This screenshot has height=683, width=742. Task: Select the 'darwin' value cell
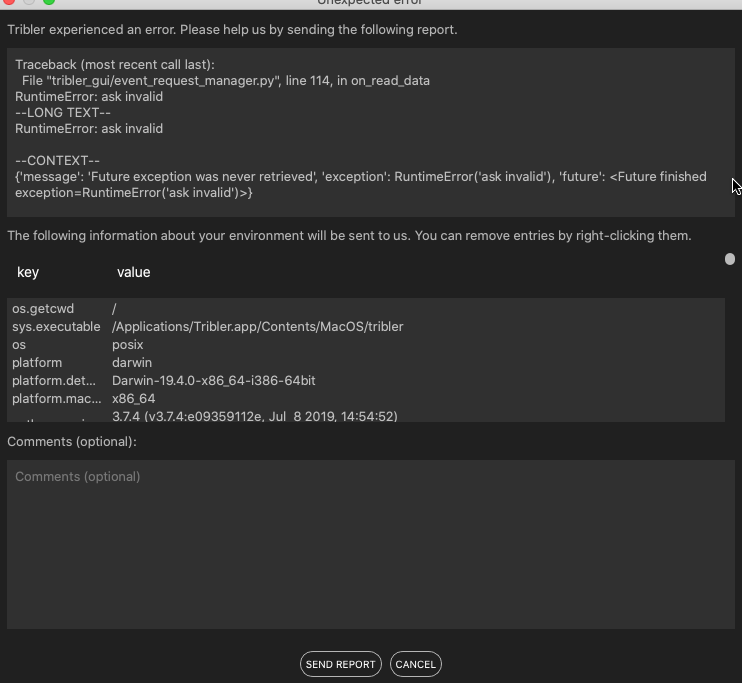(x=132, y=363)
